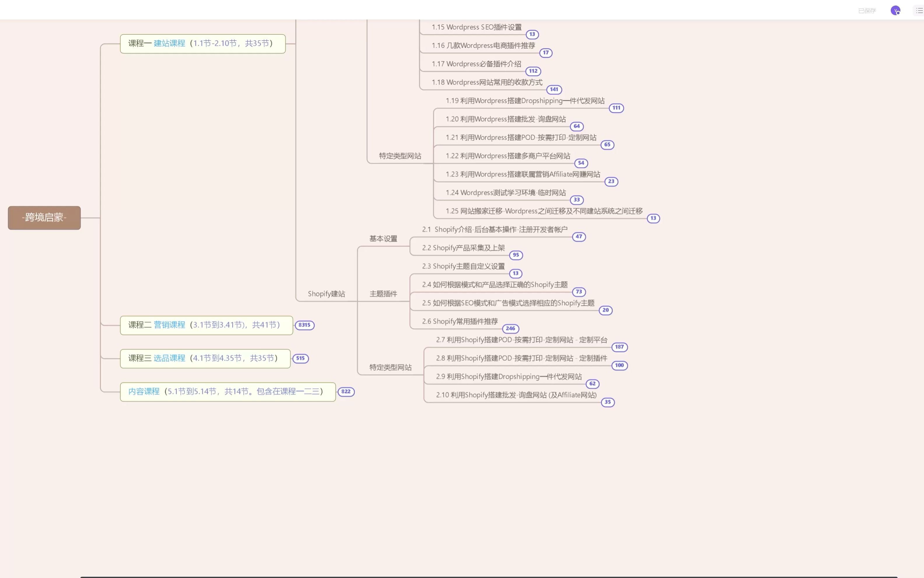Select node 1.21 Wordpress搭建POD定制网站

[521, 137]
